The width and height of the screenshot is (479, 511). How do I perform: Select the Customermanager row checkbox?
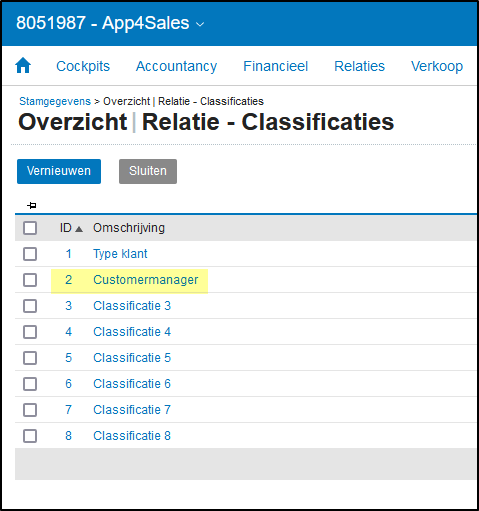tap(30, 280)
